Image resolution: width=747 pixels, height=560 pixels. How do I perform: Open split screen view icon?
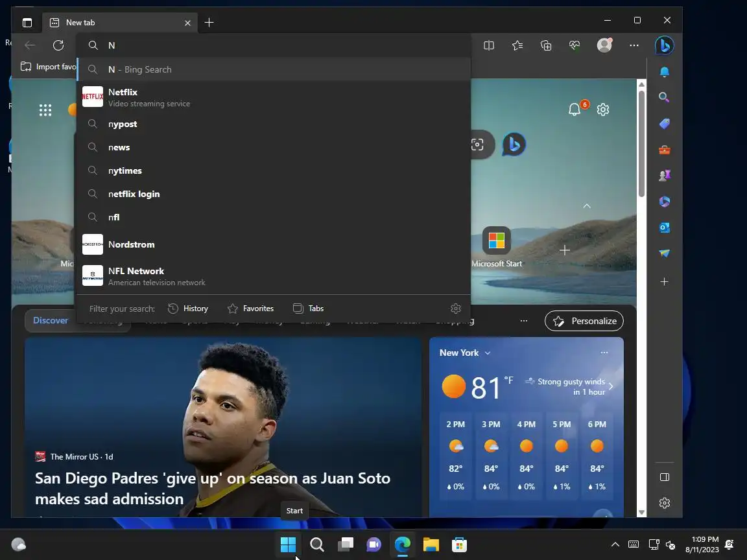489,45
